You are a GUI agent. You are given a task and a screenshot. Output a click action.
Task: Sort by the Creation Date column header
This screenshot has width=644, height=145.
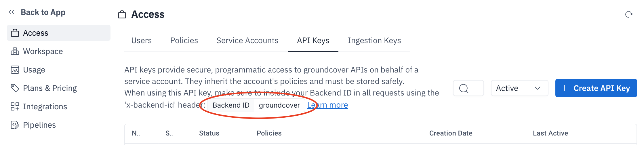451,133
